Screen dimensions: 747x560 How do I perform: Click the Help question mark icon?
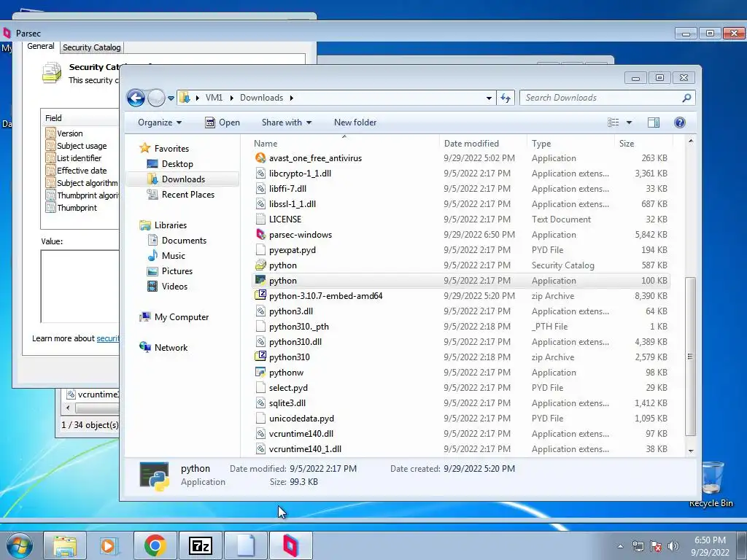point(680,122)
